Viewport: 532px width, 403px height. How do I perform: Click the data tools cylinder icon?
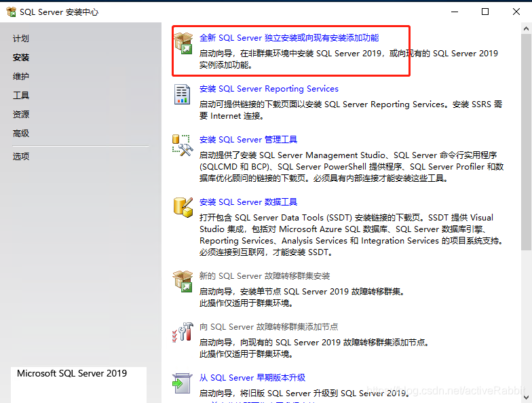tap(183, 208)
